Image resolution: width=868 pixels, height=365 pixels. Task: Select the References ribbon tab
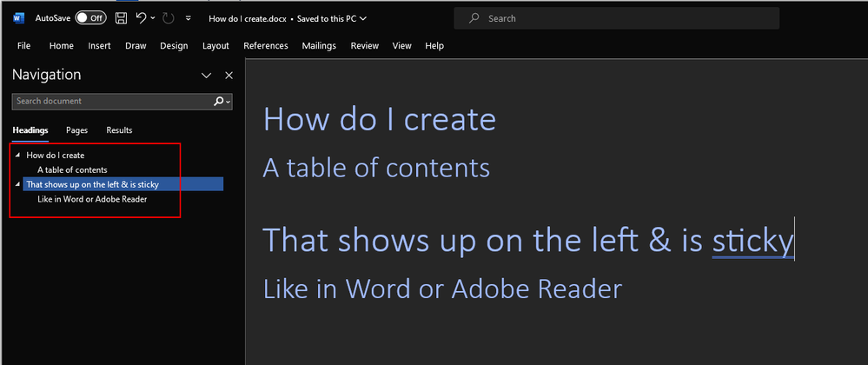(x=266, y=46)
